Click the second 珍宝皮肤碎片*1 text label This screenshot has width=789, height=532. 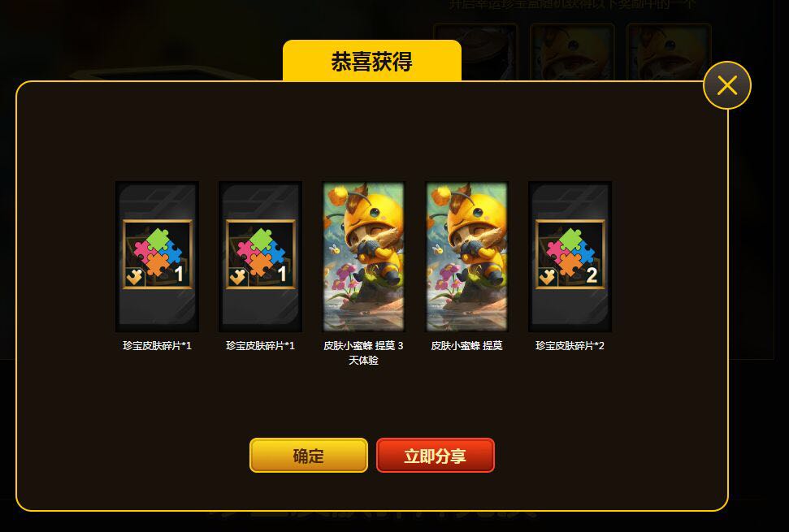(x=260, y=345)
